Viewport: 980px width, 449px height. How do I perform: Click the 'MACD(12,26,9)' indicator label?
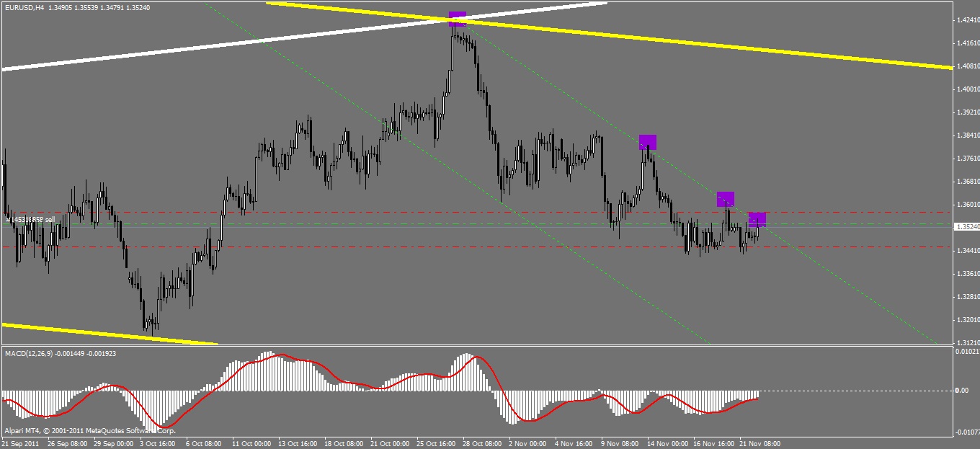pyautogui.click(x=29, y=354)
